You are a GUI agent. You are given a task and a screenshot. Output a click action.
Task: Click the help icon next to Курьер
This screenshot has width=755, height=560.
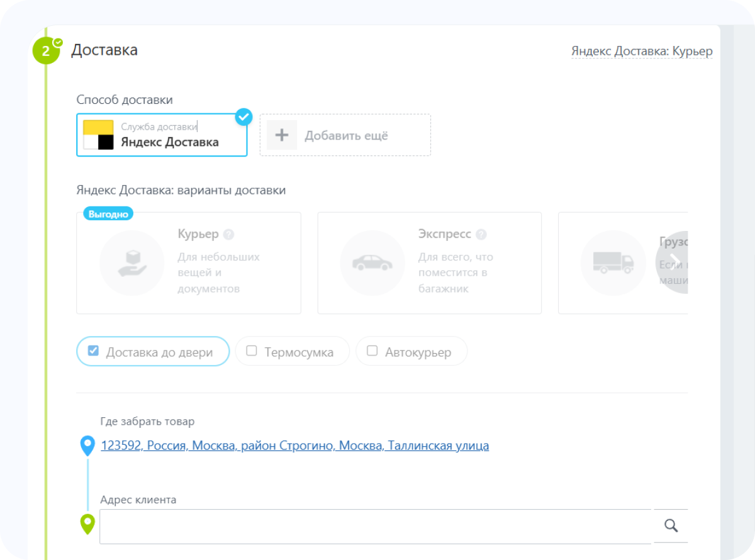click(229, 235)
